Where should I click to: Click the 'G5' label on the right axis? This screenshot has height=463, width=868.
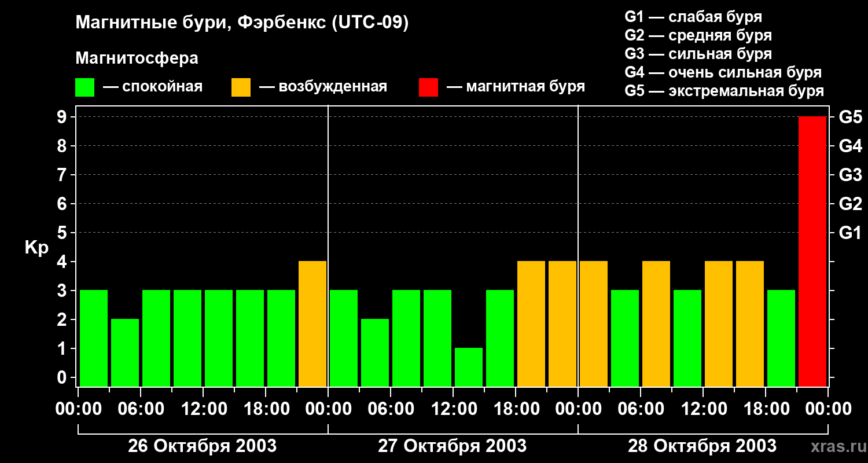coord(851,117)
